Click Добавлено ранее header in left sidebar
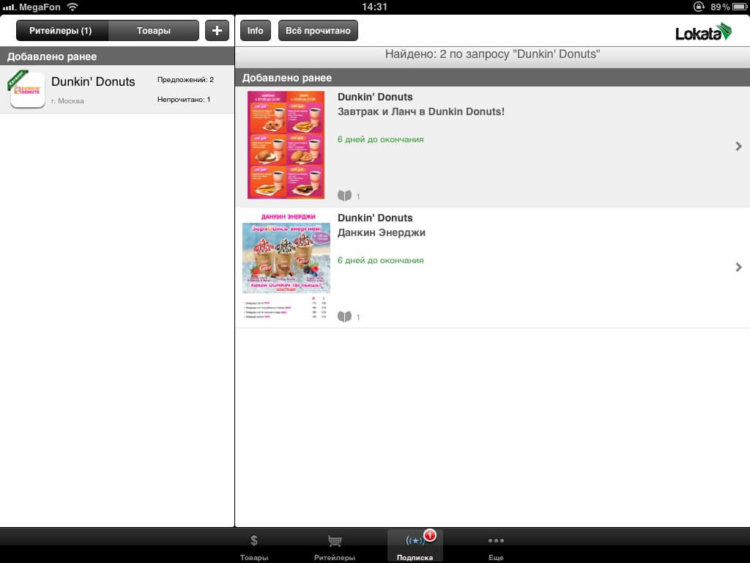This screenshot has height=563, width=750. 117,56
